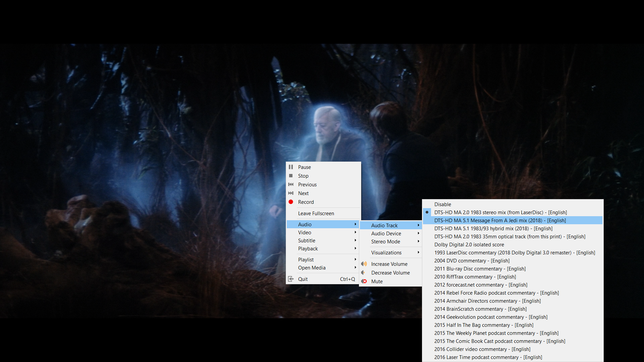Expand the Video submenu arrow
This screenshot has width=644, height=362.
pyautogui.click(x=355, y=232)
